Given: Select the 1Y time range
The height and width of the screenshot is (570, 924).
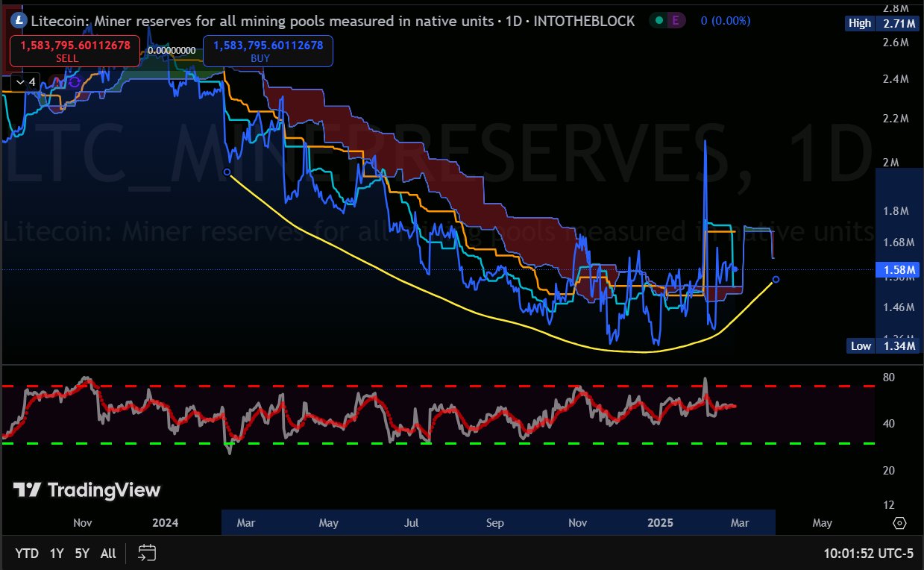Looking at the screenshot, I should tap(57, 553).
